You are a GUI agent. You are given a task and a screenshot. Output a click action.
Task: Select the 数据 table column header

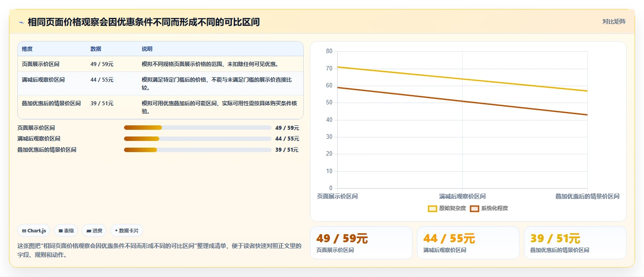tap(96, 49)
